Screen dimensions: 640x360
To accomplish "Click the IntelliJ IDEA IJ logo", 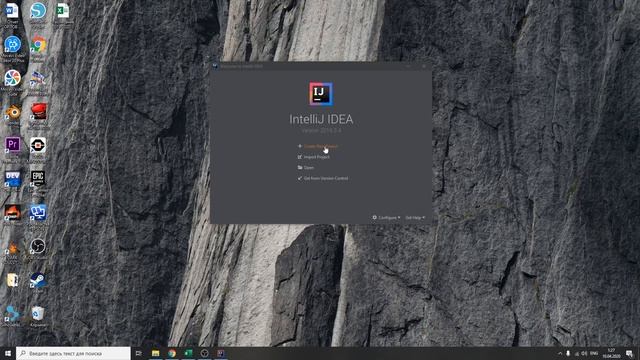I will click(x=321, y=94).
